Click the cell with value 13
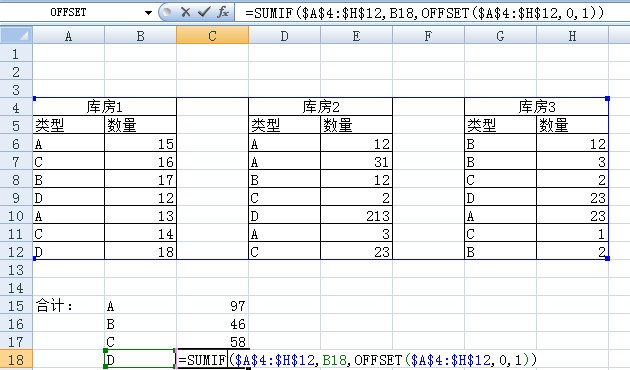 [140, 215]
